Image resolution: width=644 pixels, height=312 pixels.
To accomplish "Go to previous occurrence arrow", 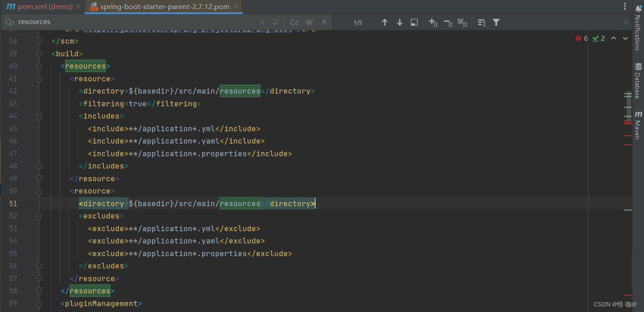I will 385,22.
